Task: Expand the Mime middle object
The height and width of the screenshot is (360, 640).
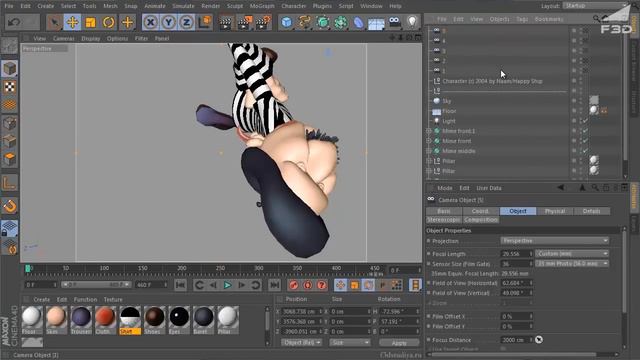Action: pos(429,151)
